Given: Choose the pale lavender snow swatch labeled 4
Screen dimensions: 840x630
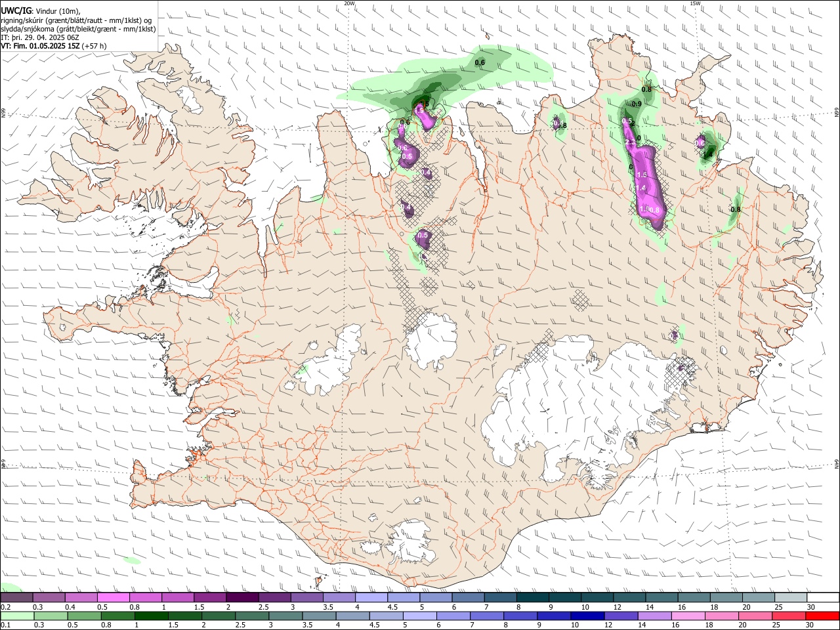Looking at the screenshot, I should [371, 598].
